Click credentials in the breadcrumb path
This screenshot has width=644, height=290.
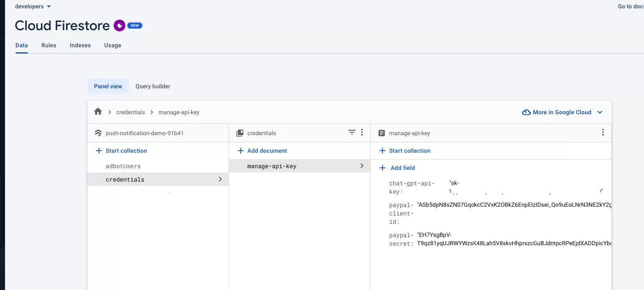131,112
